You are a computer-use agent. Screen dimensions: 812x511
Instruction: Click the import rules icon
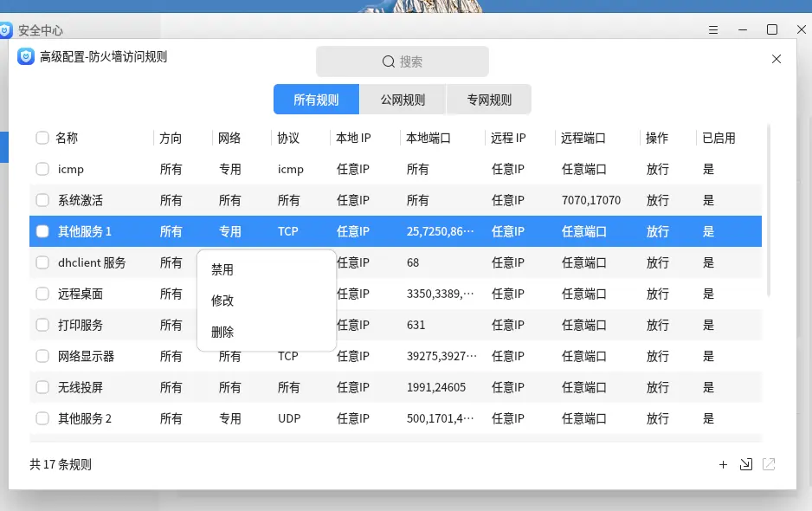tap(746, 465)
